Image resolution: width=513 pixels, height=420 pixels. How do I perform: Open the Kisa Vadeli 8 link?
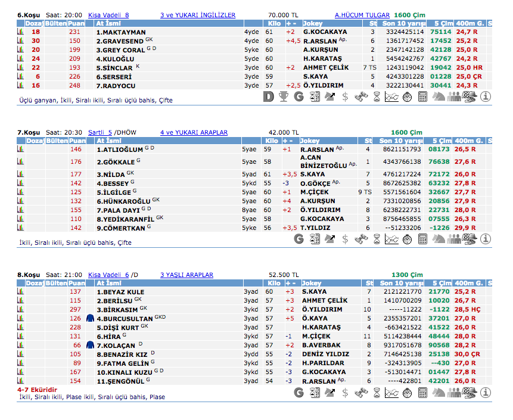coord(108,15)
